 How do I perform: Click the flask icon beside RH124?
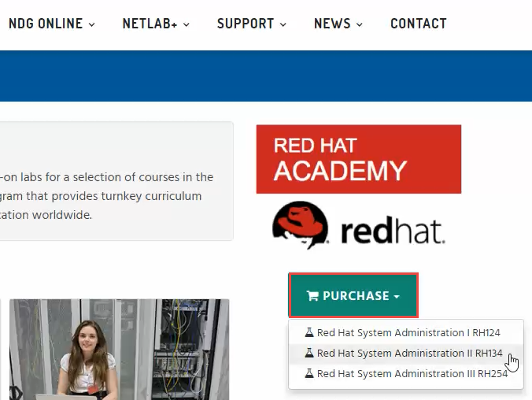(x=309, y=332)
